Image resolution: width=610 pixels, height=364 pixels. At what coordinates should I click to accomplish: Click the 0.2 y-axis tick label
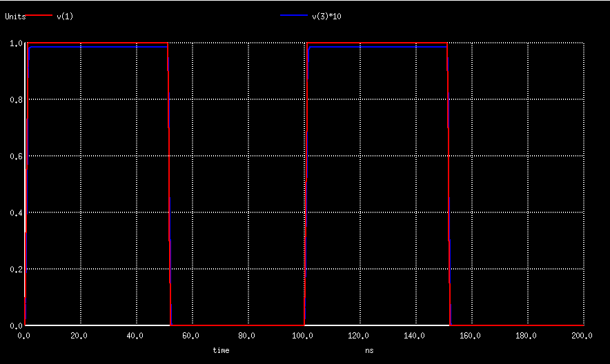click(16, 270)
